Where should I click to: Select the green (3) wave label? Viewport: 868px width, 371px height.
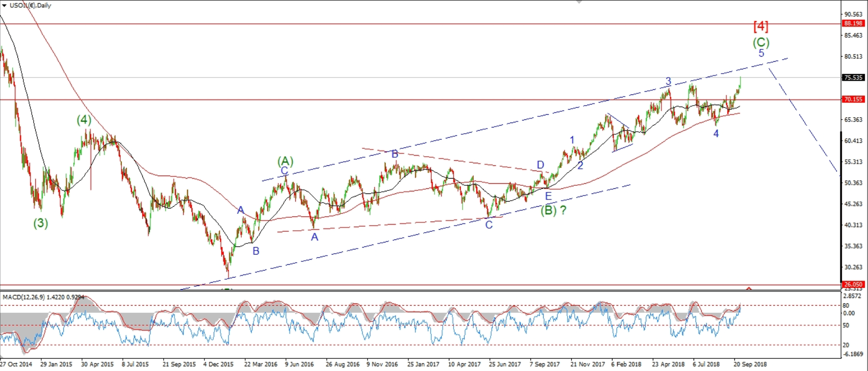click(41, 223)
